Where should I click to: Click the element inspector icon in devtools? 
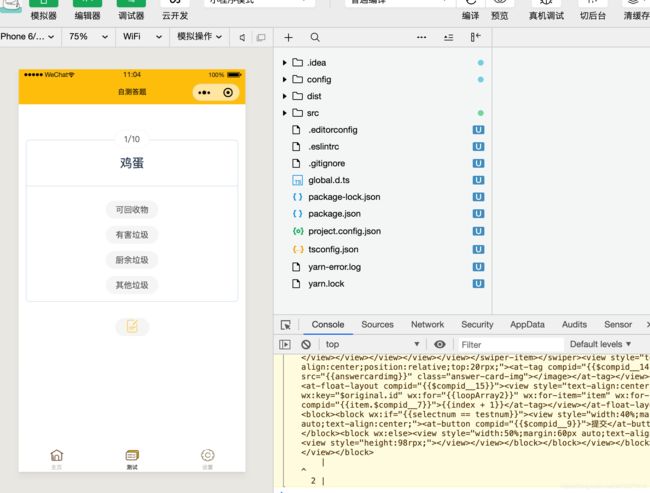click(286, 325)
